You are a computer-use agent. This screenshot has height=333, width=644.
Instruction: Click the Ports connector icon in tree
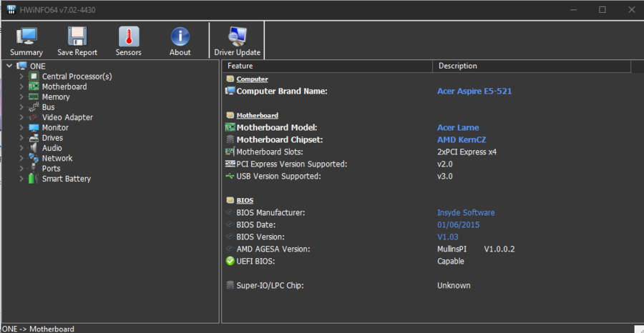(x=33, y=169)
